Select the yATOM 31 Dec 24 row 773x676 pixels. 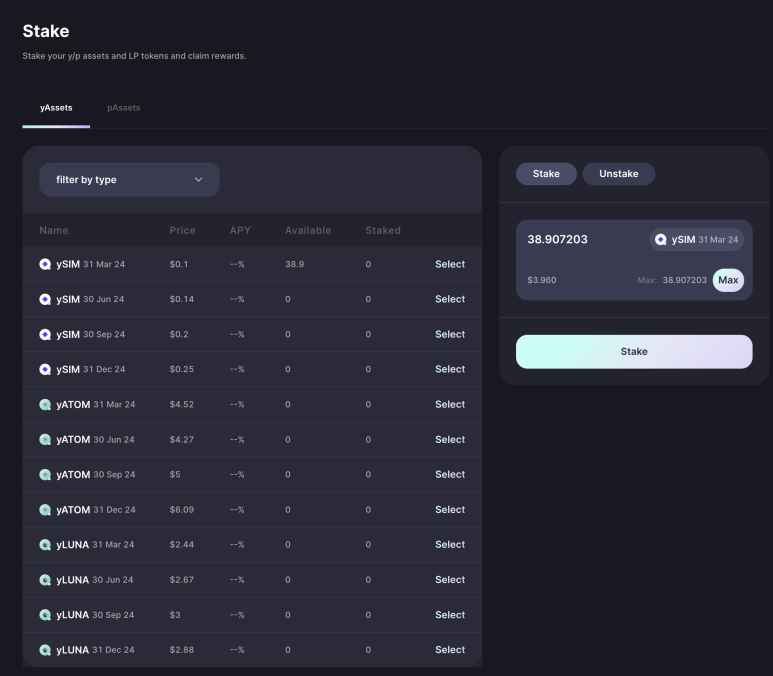[450, 510]
